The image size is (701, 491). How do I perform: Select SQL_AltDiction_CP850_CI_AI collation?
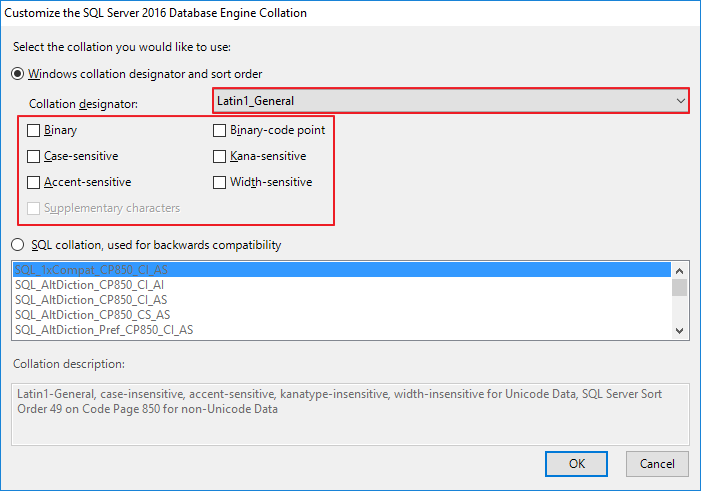(342, 285)
